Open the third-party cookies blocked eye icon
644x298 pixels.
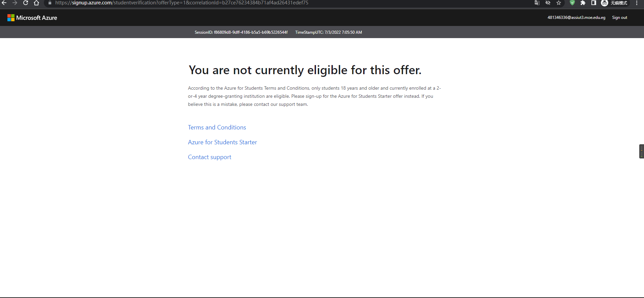(548, 3)
